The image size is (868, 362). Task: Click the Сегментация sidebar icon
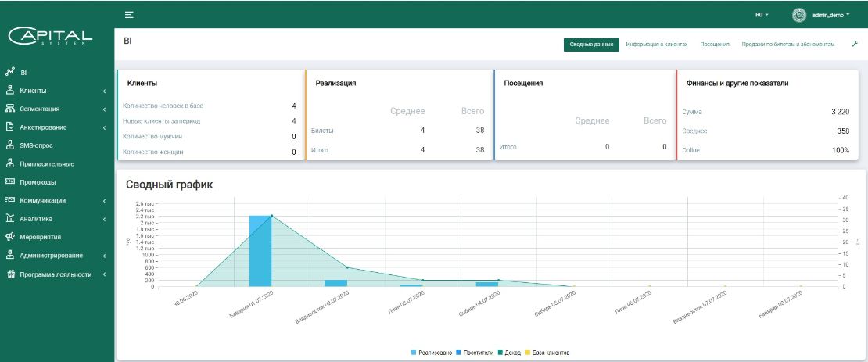click(10, 109)
